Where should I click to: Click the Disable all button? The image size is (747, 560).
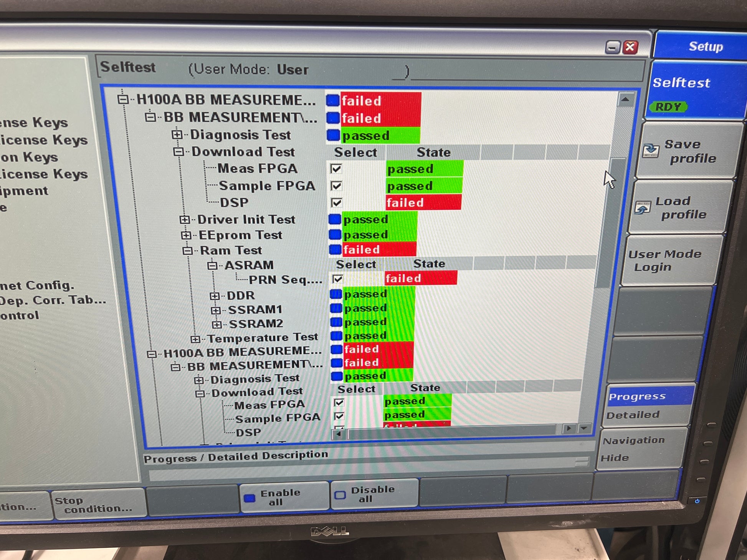coord(375,494)
